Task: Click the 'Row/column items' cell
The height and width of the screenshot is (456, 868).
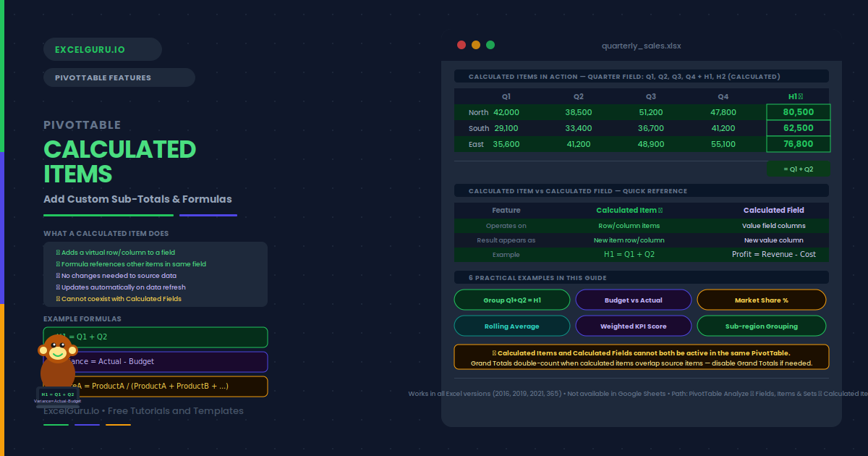Action: coord(629,226)
